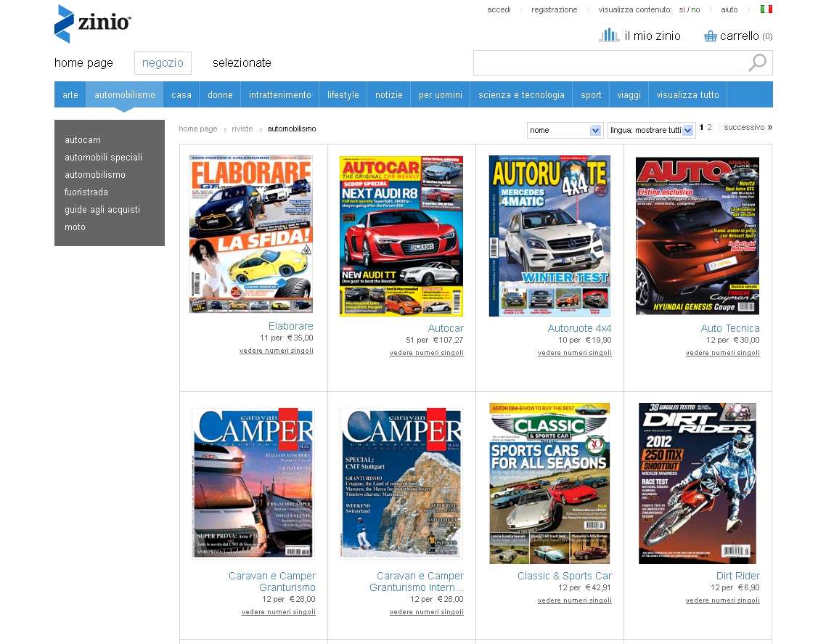Open the 'intrattenimento' category tab
The image size is (826, 644).
click(x=279, y=95)
